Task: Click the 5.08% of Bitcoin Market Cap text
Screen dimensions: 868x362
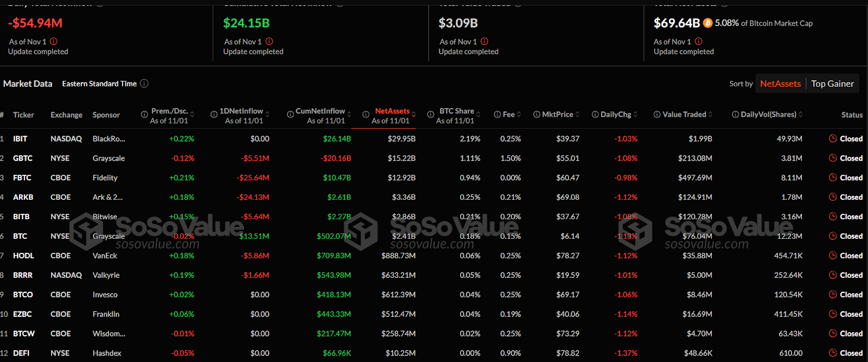Action: click(x=764, y=23)
